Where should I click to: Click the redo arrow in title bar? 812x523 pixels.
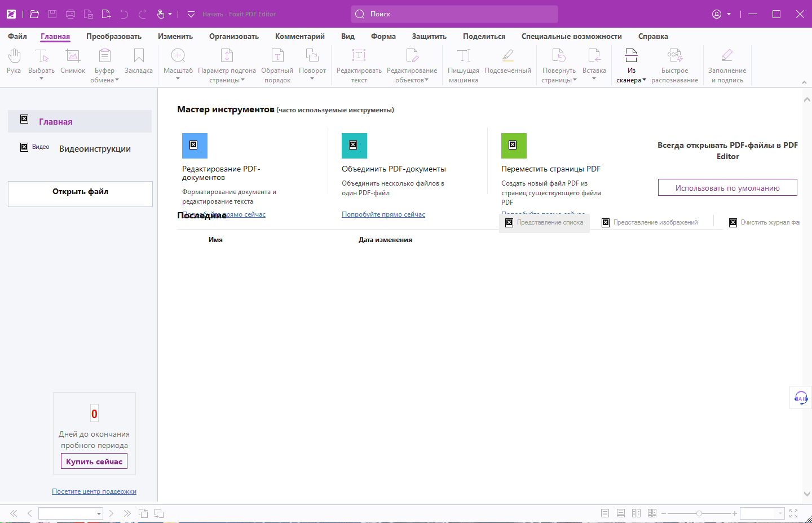(x=143, y=14)
